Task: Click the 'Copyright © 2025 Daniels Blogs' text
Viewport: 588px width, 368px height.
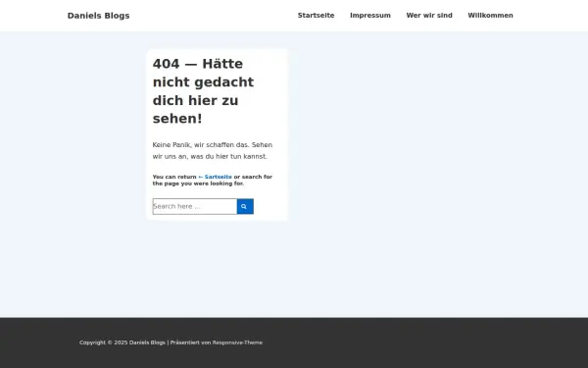Action: coord(122,342)
